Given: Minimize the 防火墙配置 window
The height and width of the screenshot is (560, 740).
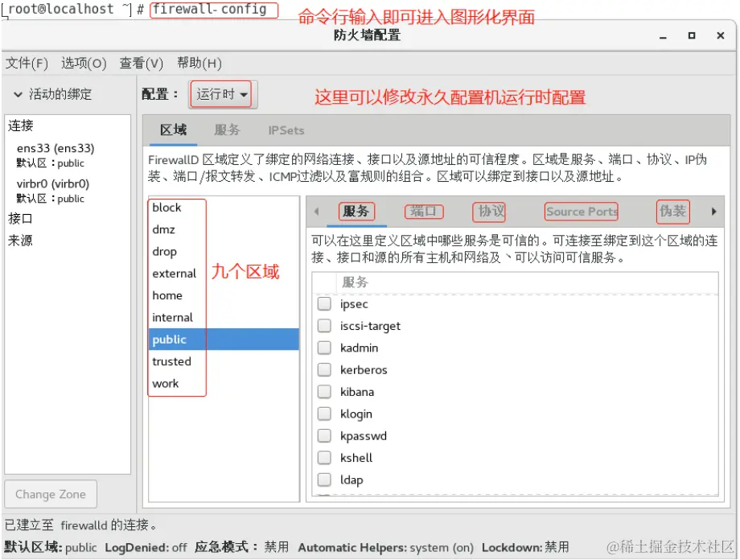Looking at the screenshot, I should point(663,36).
